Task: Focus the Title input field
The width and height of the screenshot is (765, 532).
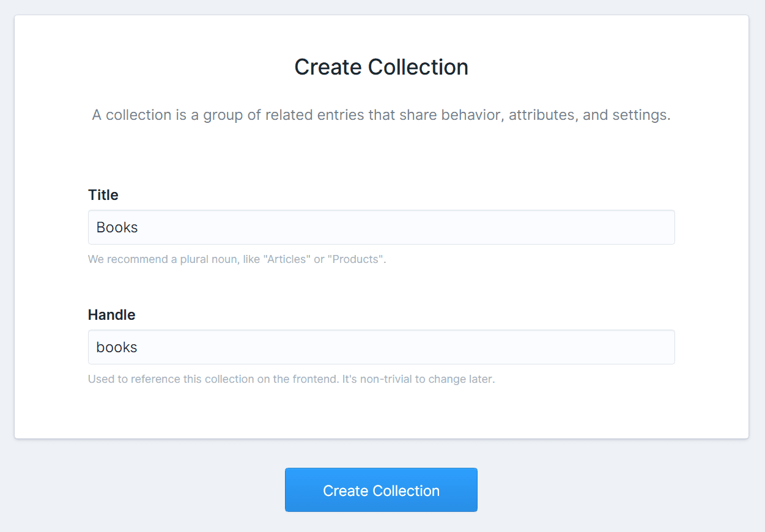Action: coord(381,227)
